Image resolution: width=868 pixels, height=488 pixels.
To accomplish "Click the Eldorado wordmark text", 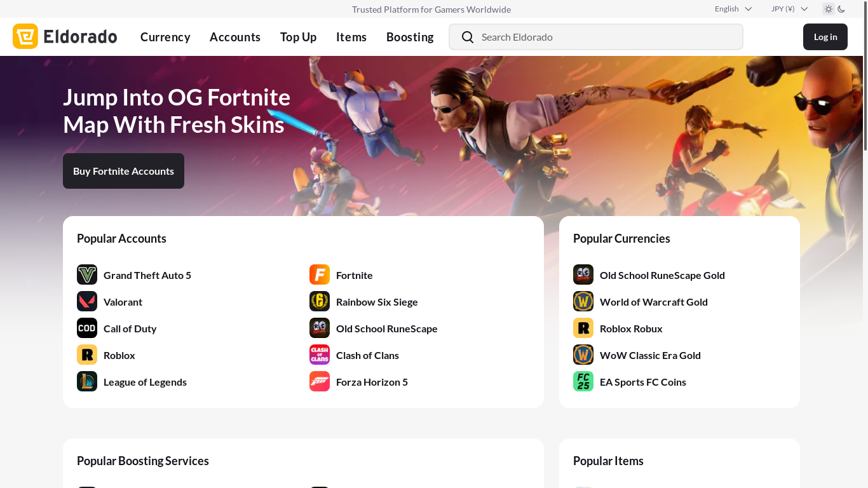I will [81, 36].
